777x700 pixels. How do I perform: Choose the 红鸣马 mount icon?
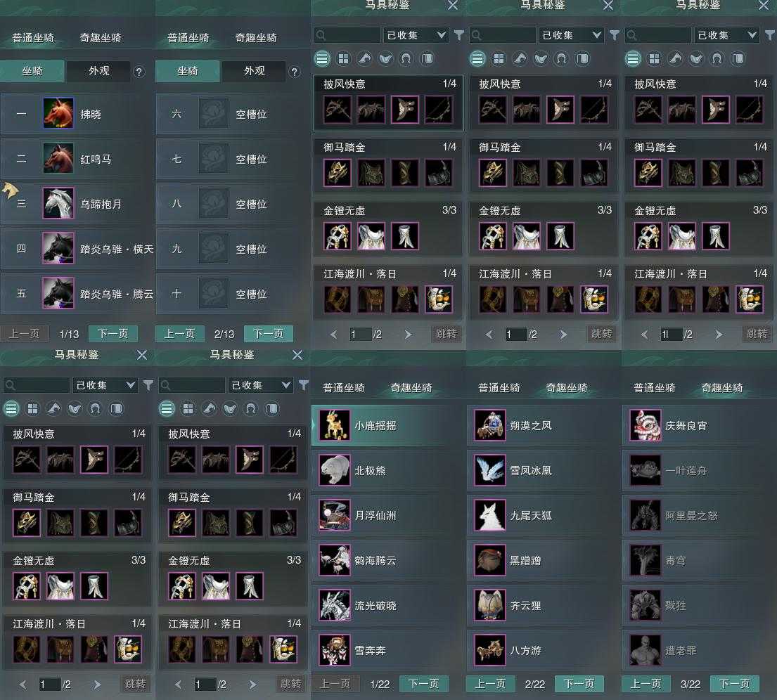[x=58, y=158]
